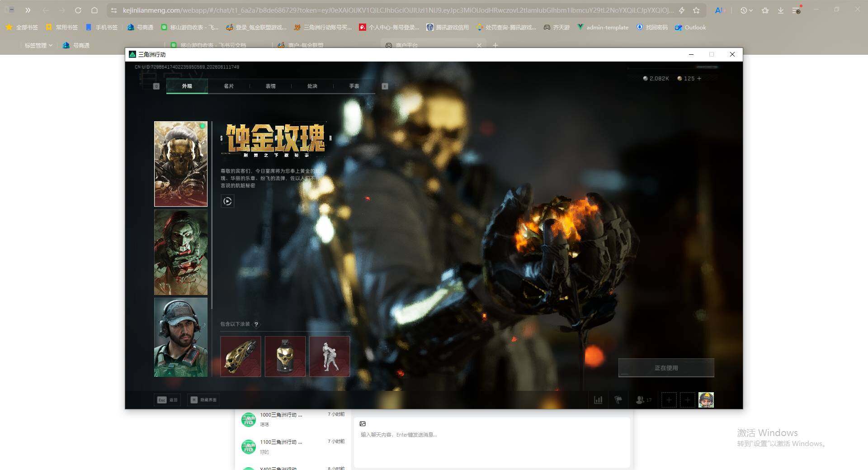The width and height of the screenshot is (868, 470).
Task: Open the stats bar chart icon
Action: (x=598, y=400)
